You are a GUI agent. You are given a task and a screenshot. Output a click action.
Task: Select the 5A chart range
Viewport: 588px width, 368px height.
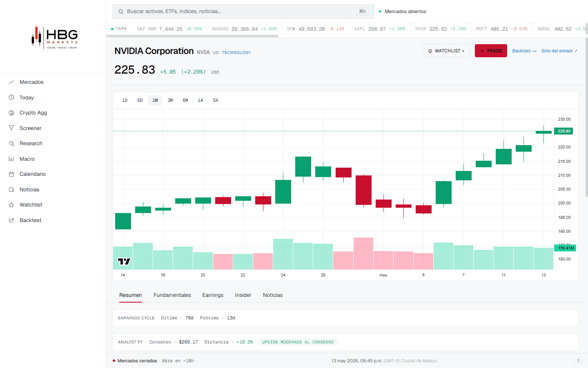point(216,101)
